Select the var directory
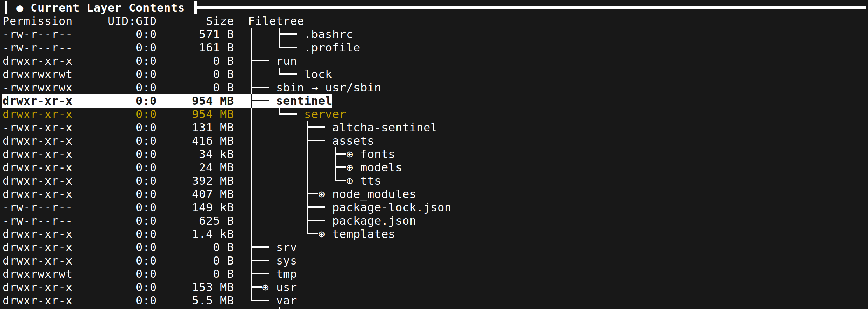The image size is (868, 309). [286, 301]
